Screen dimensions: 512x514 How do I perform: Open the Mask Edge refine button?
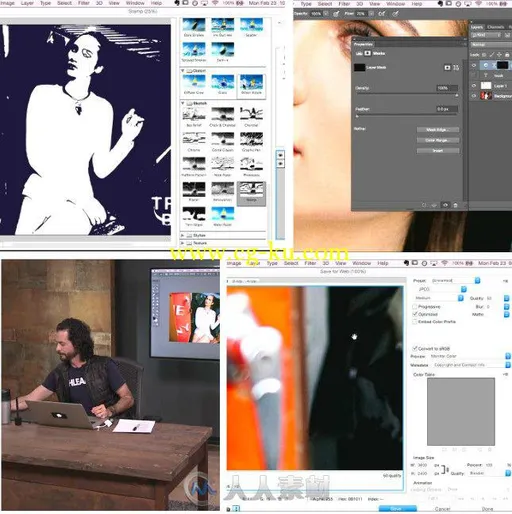click(438, 130)
